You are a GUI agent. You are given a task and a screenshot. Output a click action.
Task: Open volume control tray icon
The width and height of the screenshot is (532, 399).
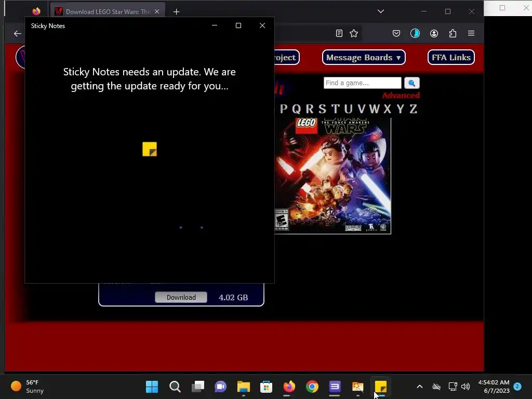(x=465, y=387)
